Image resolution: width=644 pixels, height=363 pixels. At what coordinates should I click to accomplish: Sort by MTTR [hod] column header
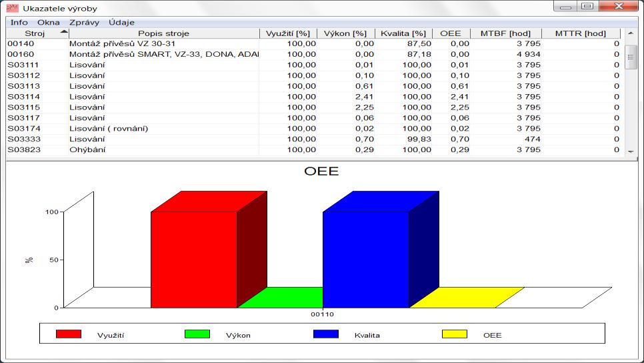click(x=581, y=33)
